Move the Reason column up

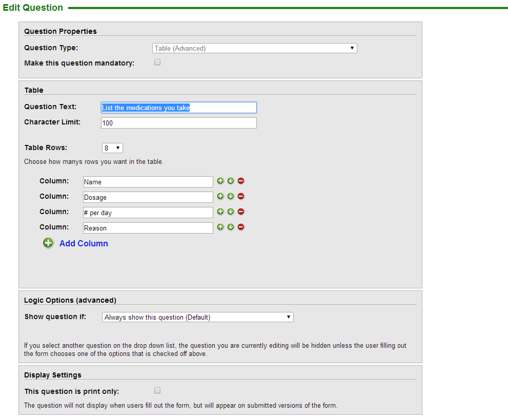[x=220, y=227]
